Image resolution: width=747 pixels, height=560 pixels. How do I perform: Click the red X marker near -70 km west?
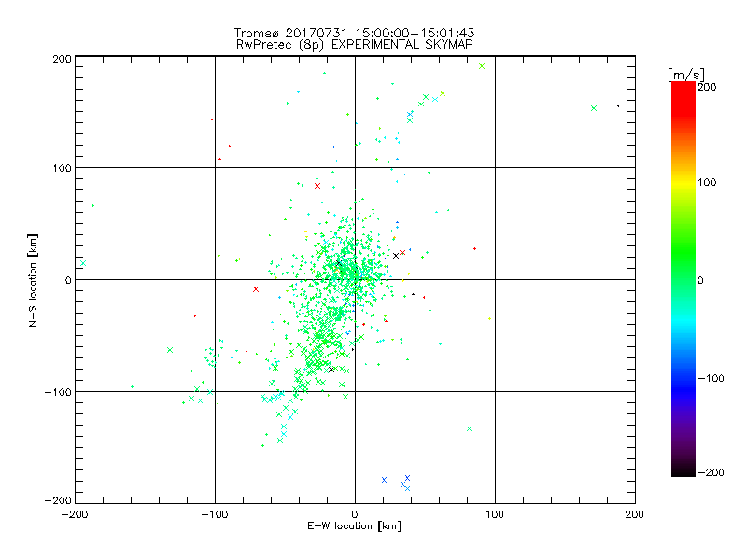[256, 289]
